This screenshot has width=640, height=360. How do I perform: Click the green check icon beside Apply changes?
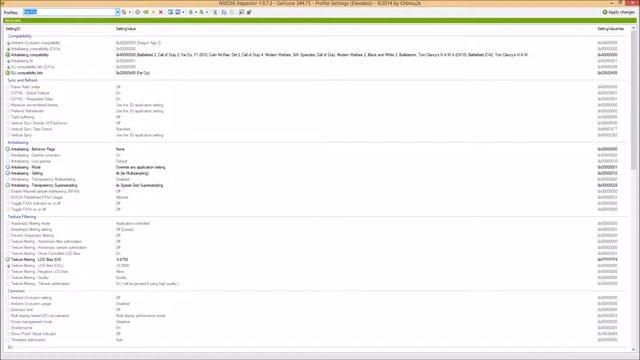pyautogui.click(x=605, y=12)
